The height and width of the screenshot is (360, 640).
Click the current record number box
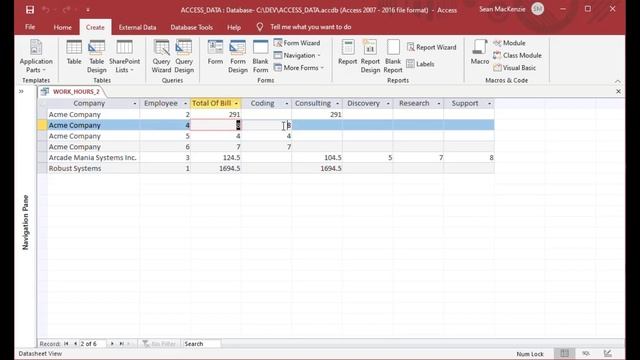(x=93, y=344)
